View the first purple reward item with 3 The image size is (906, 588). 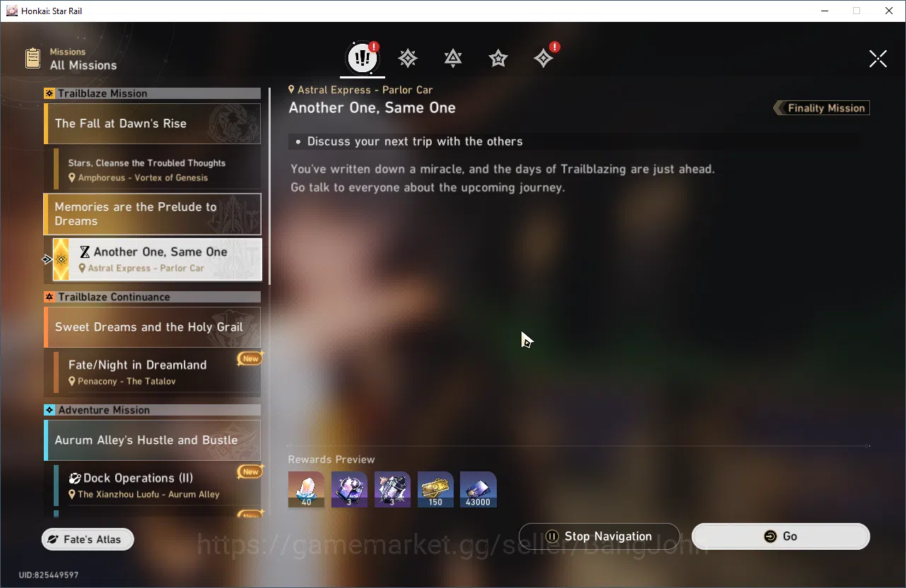[349, 490]
